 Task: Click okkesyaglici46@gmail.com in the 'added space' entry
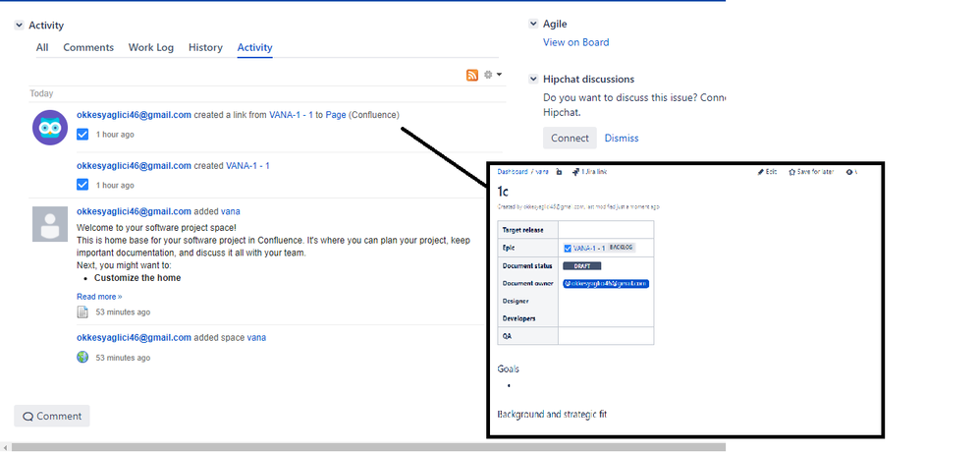pos(134,338)
